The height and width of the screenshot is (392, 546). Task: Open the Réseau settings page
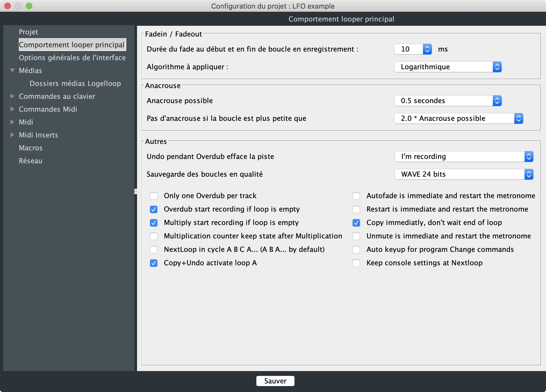click(31, 161)
